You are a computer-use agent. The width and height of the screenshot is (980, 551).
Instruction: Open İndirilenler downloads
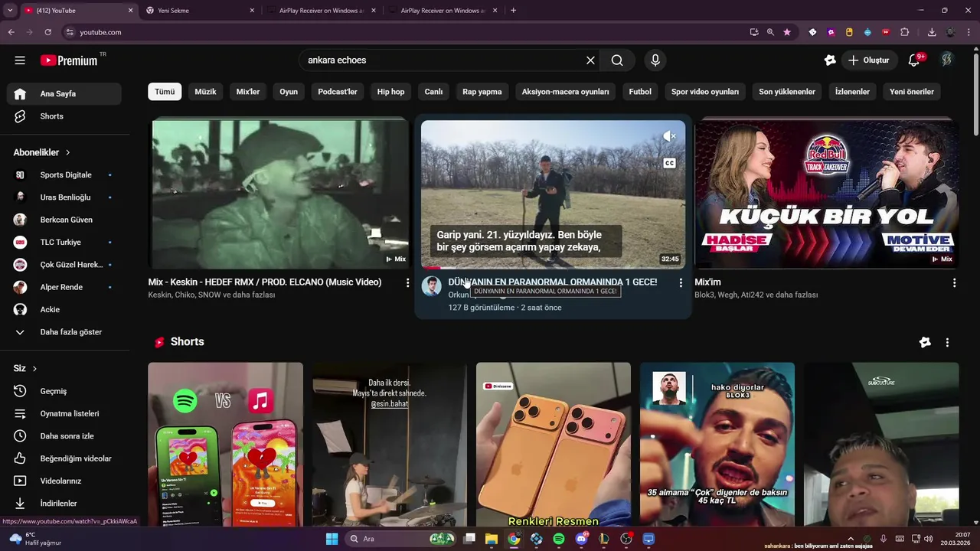click(x=64, y=504)
